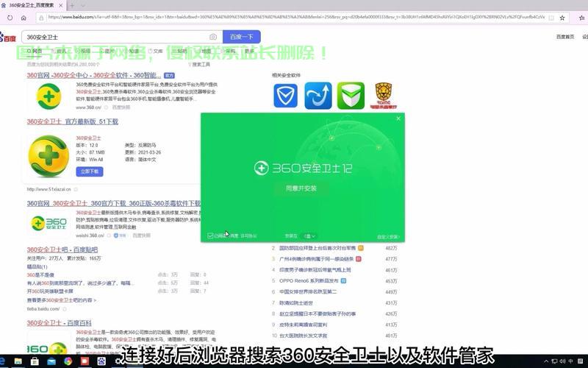The height and width of the screenshot is (368, 588).
Task: Open Chrome browser from taskbar
Action: pos(68,361)
